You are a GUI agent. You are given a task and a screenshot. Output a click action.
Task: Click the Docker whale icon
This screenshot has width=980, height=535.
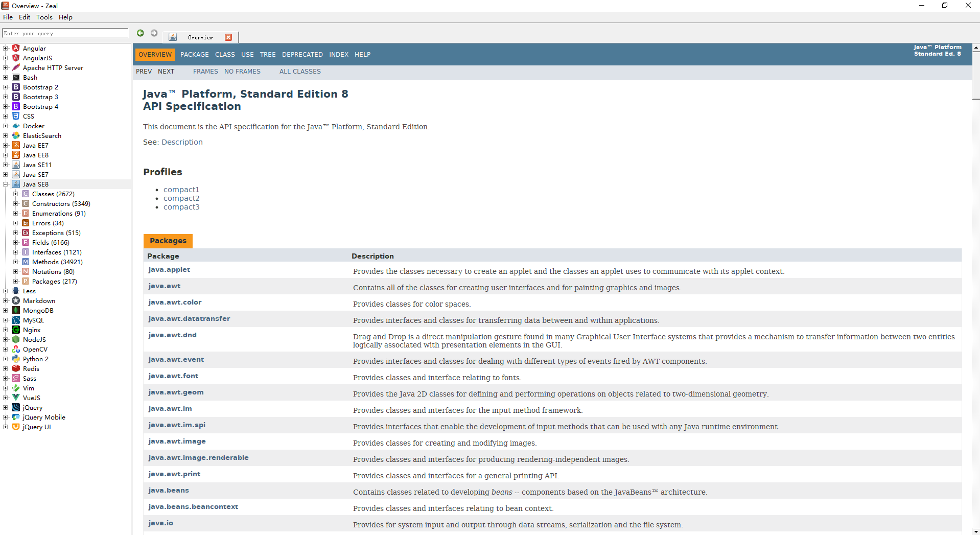pos(16,126)
